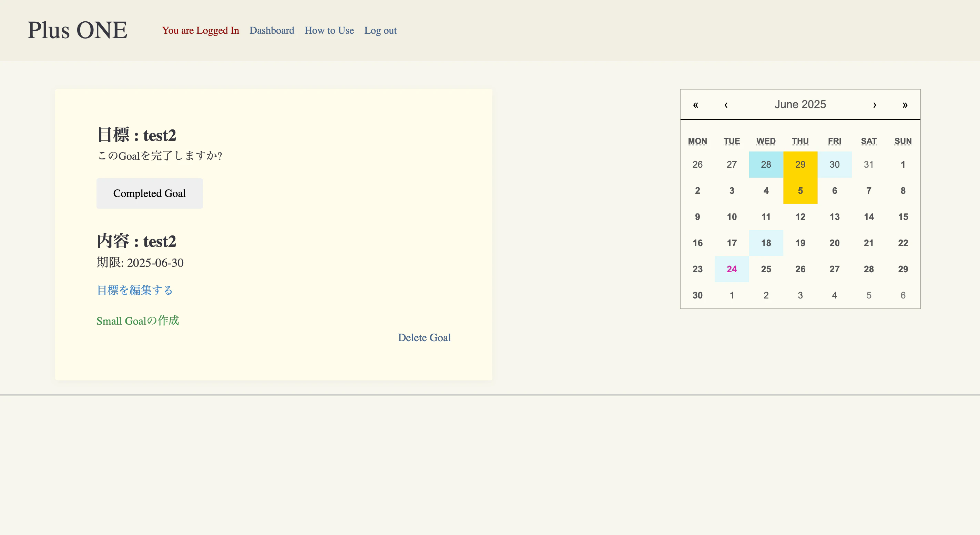Image resolution: width=980 pixels, height=535 pixels.
Task: Open the 目標を編集する link
Action: (135, 290)
